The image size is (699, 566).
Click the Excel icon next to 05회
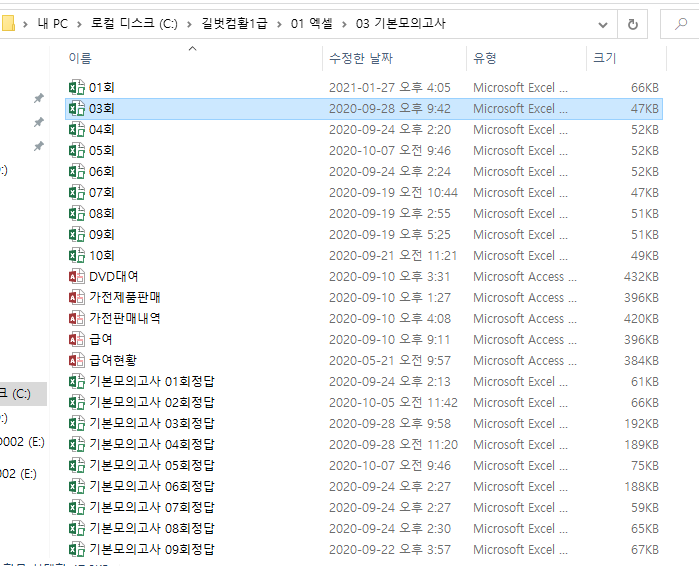(76, 151)
